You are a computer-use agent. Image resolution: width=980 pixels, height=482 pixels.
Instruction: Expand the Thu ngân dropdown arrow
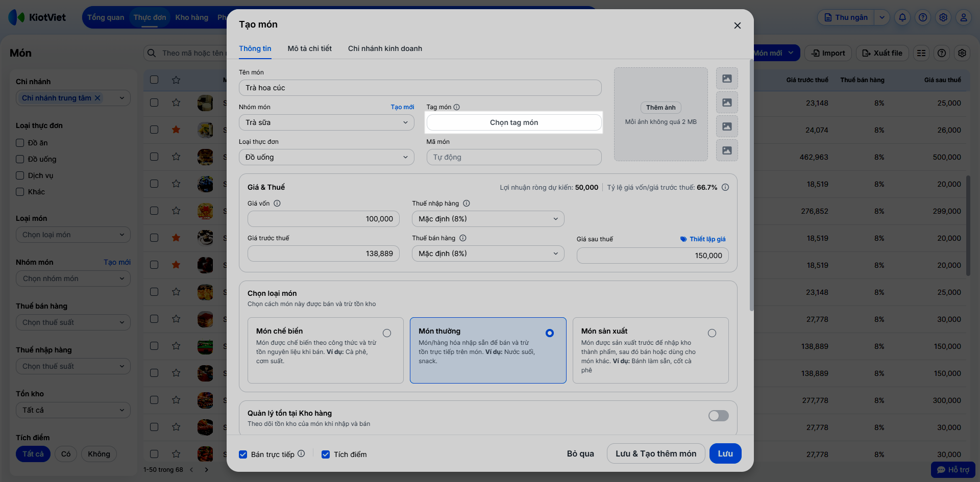coord(882,17)
